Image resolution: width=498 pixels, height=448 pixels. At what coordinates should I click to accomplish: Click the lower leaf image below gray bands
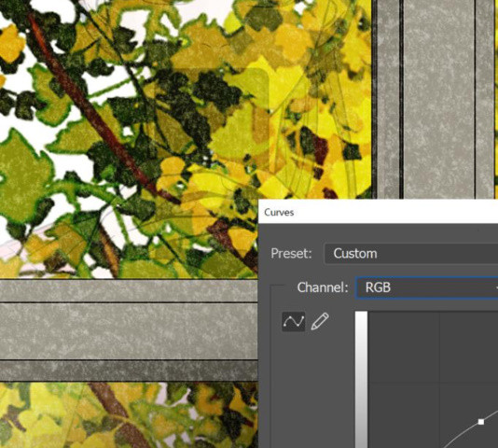point(129,415)
